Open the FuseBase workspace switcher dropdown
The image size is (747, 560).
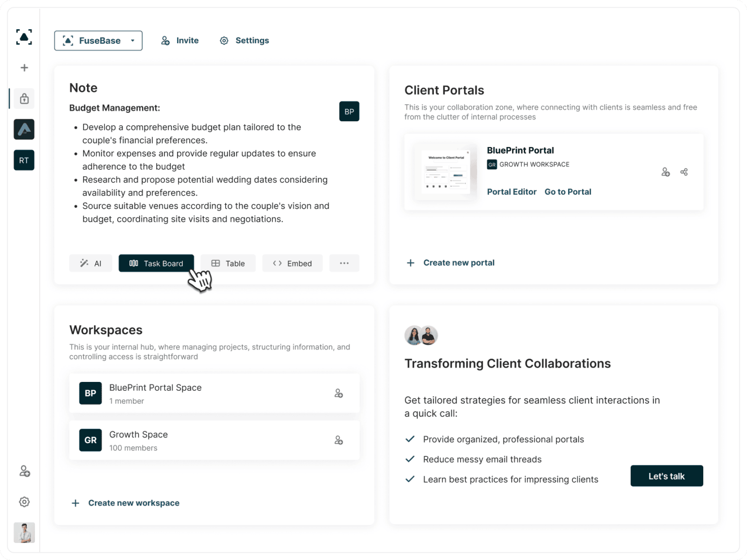[98, 40]
